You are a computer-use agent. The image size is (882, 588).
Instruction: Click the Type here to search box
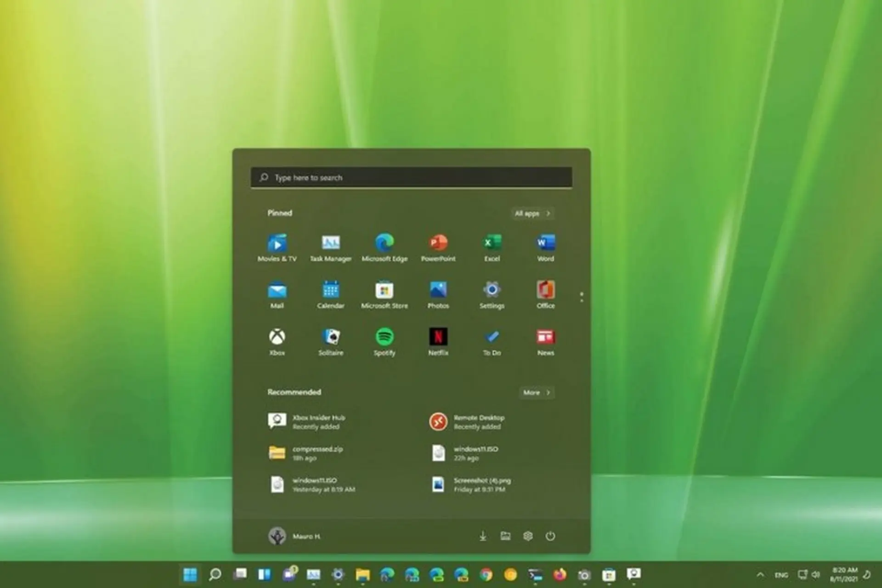(411, 177)
